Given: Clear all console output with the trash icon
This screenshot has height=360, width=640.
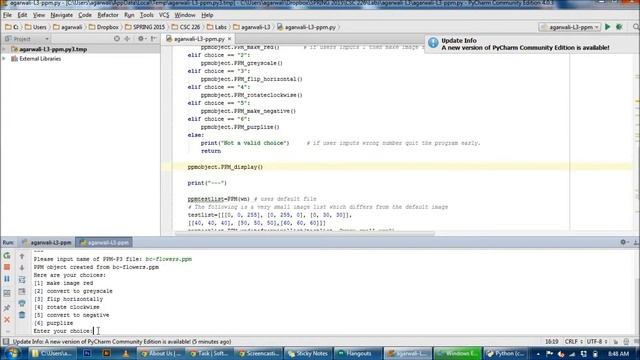Looking at the screenshot, I should (22, 315).
